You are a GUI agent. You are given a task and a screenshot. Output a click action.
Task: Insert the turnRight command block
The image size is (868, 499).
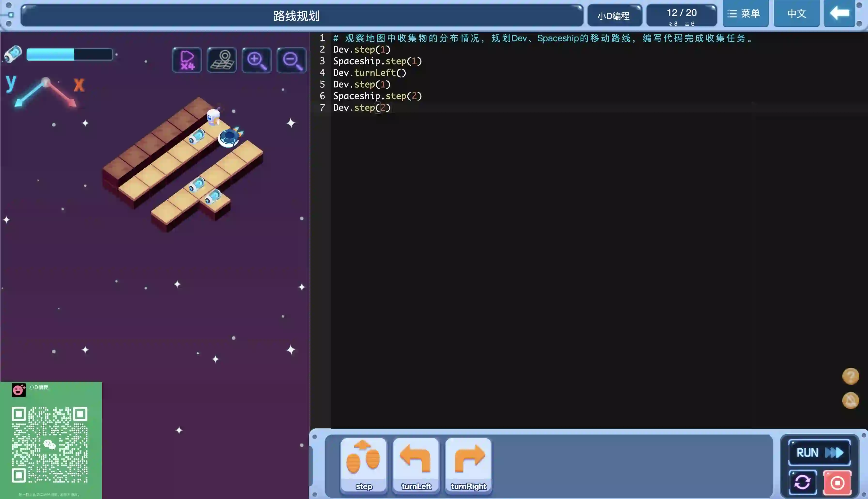click(x=468, y=465)
